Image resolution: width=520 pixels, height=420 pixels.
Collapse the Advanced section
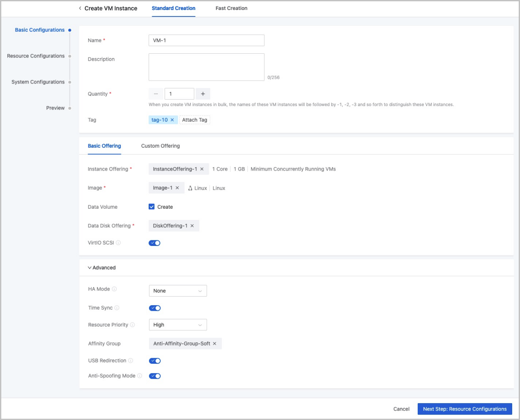click(x=102, y=268)
